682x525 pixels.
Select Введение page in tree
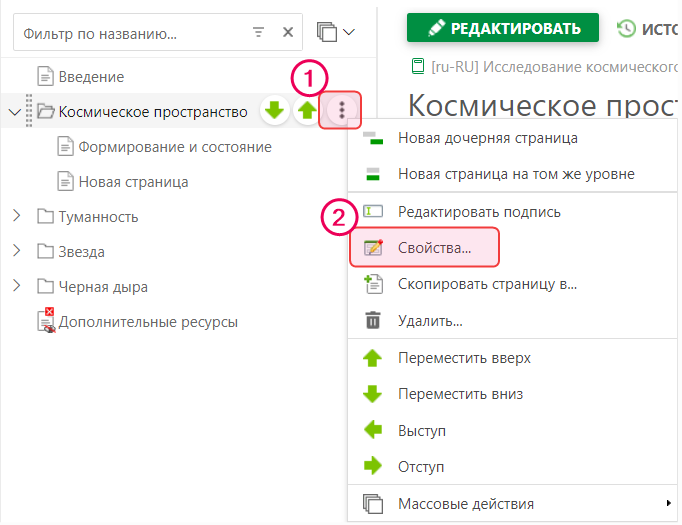click(x=91, y=77)
